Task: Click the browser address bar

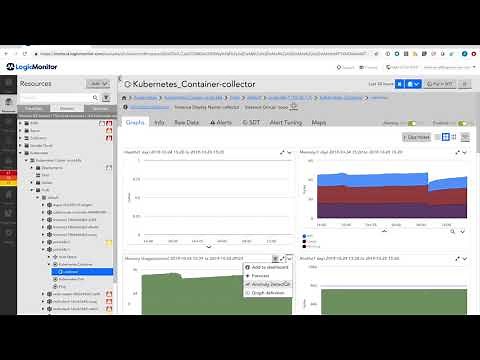Action: point(203,54)
